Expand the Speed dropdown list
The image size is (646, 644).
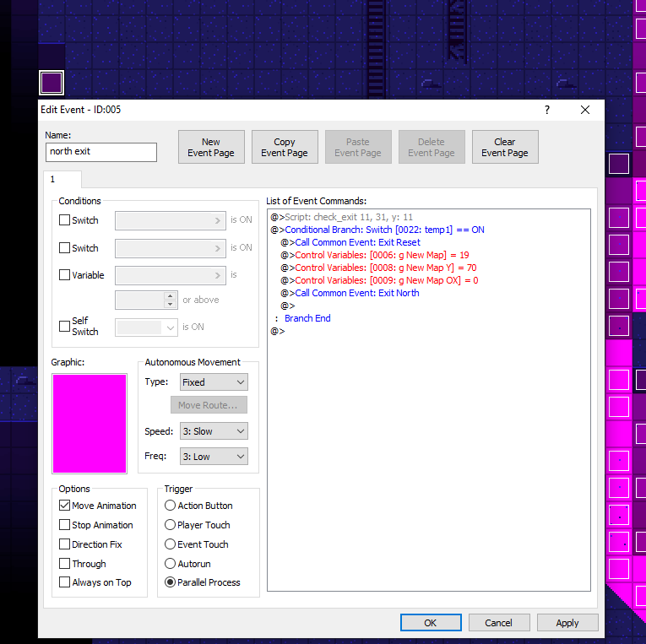pos(214,431)
